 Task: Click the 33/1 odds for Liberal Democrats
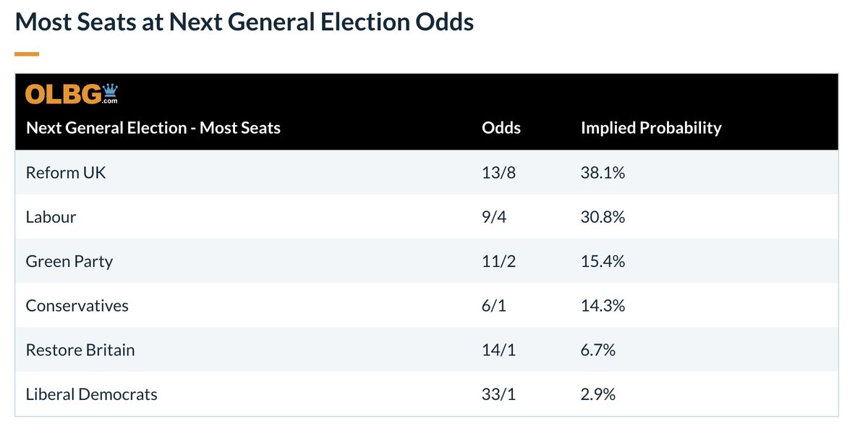[498, 394]
